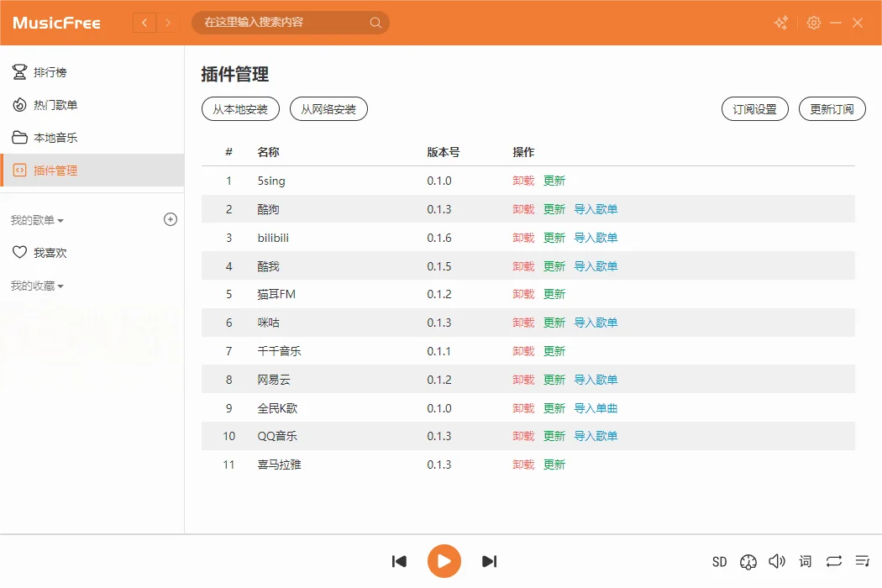Viewport: 882px width, 588px height.
Task: Click the sparkles theme icon in titlebar
Action: coord(780,23)
